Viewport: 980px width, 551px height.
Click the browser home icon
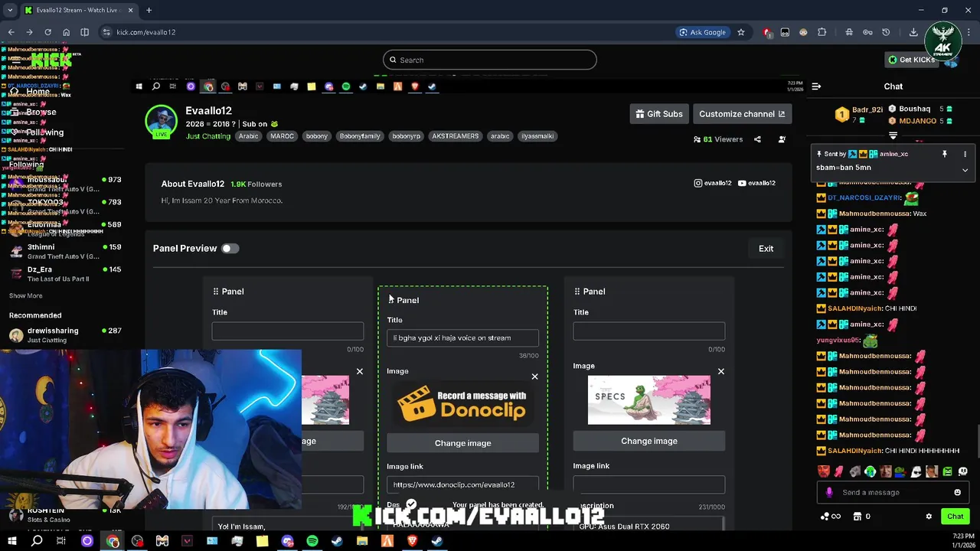click(66, 32)
